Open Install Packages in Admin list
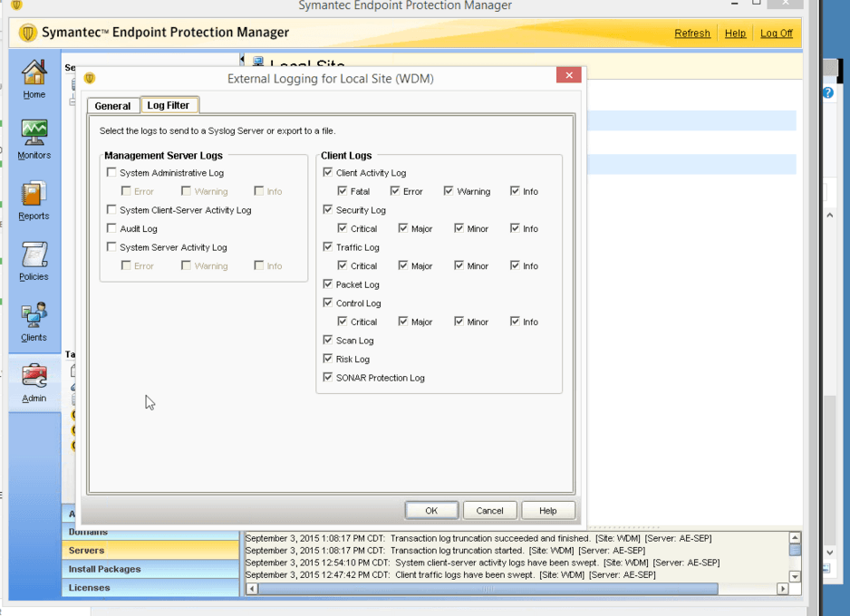The height and width of the screenshot is (616, 850). coord(150,569)
